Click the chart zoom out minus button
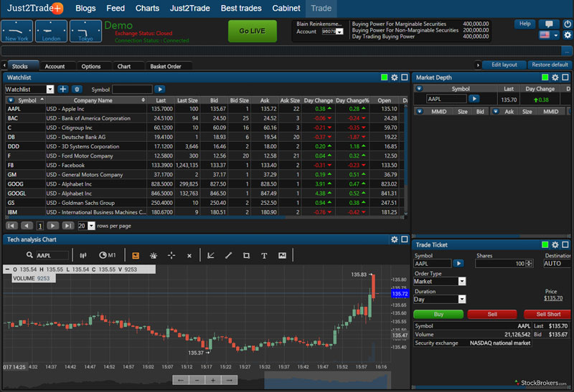574x392 pixels. 197,381
